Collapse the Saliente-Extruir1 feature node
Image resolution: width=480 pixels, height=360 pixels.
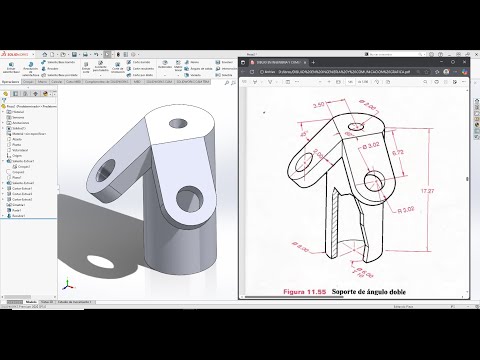(x=3, y=161)
